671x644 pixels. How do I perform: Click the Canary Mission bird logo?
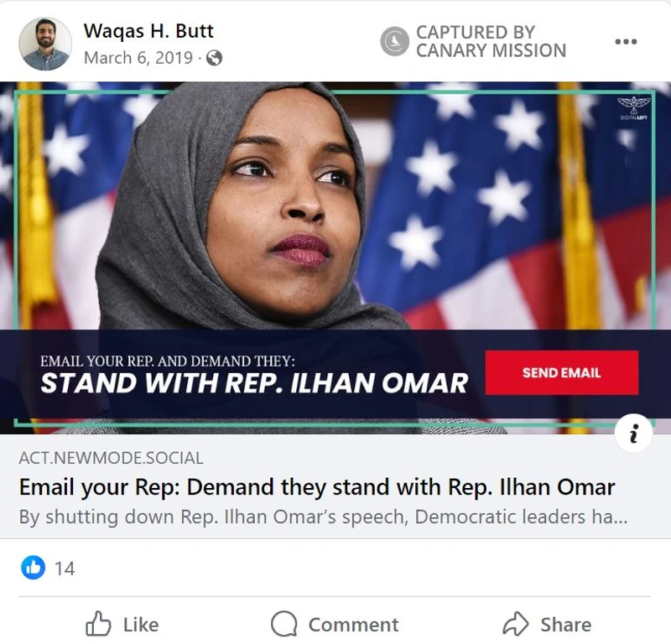[x=394, y=41]
